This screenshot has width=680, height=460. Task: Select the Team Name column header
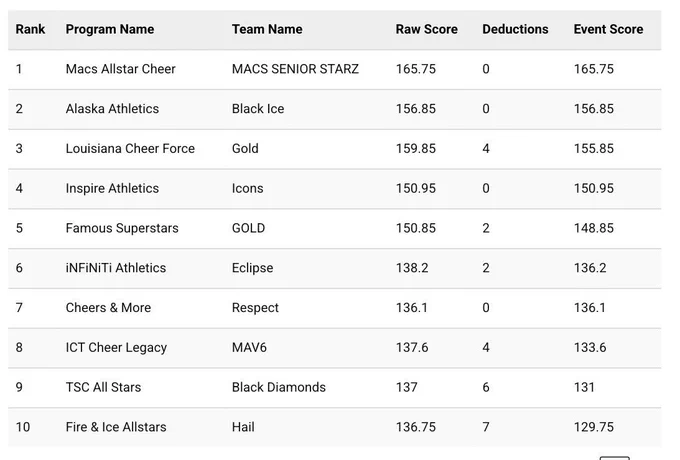tap(267, 29)
